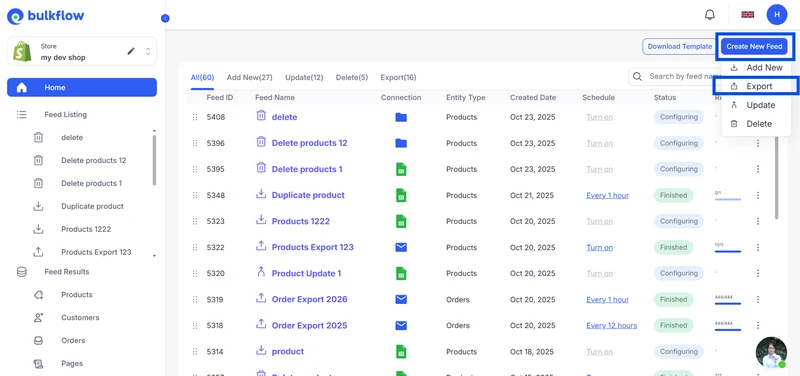
Task: Click the Feed Listing list icon
Action: pyautogui.click(x=21, y=115)
